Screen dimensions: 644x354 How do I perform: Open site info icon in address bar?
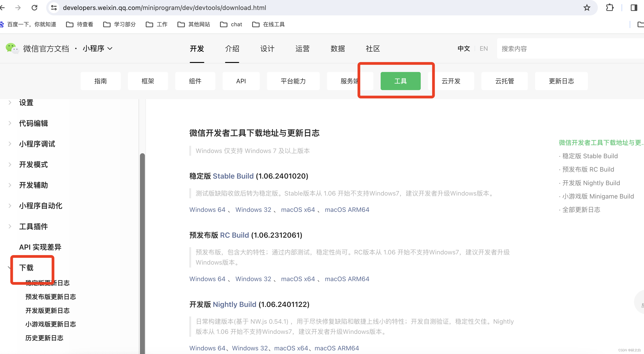[x=54, y=8]
